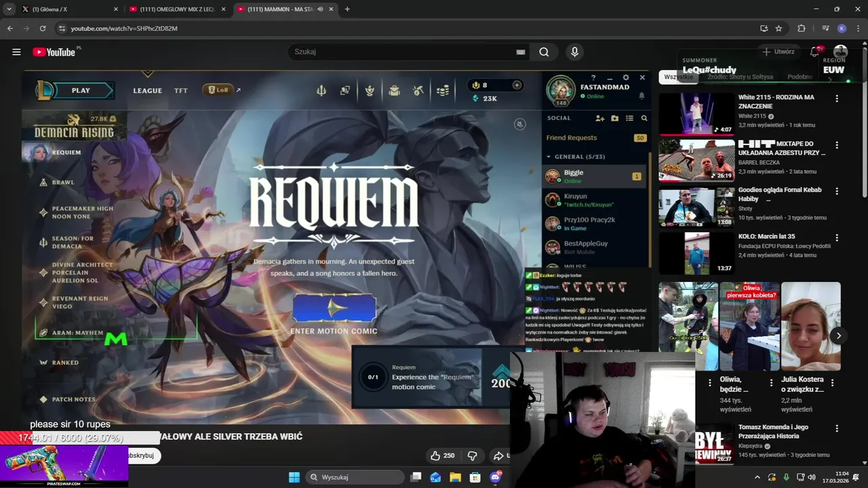
Task: Open the League client help question mark
Action: (x=593, y=78)
